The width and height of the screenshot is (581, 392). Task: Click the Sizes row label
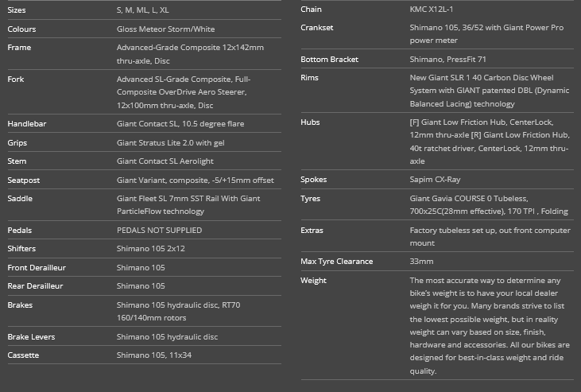coord(17,10)
